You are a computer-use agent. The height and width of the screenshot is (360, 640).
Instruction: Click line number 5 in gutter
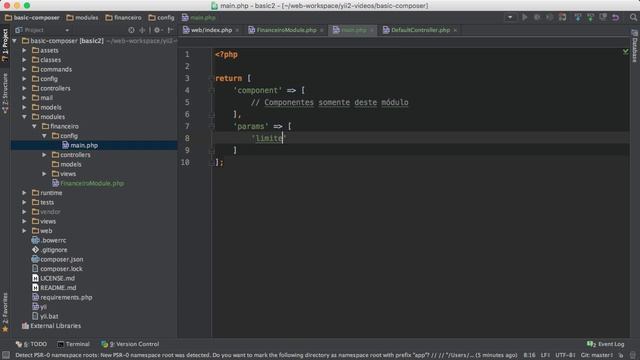(187, 102)
